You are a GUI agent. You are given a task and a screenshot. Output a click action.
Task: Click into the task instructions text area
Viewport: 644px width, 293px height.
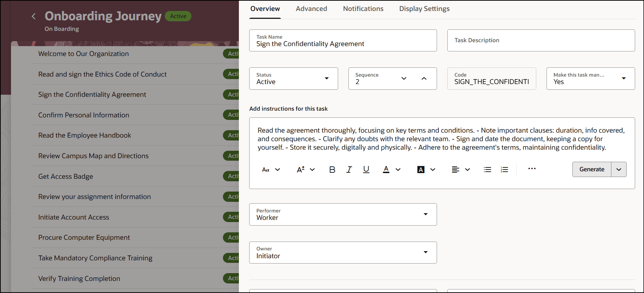click(442, 139)
